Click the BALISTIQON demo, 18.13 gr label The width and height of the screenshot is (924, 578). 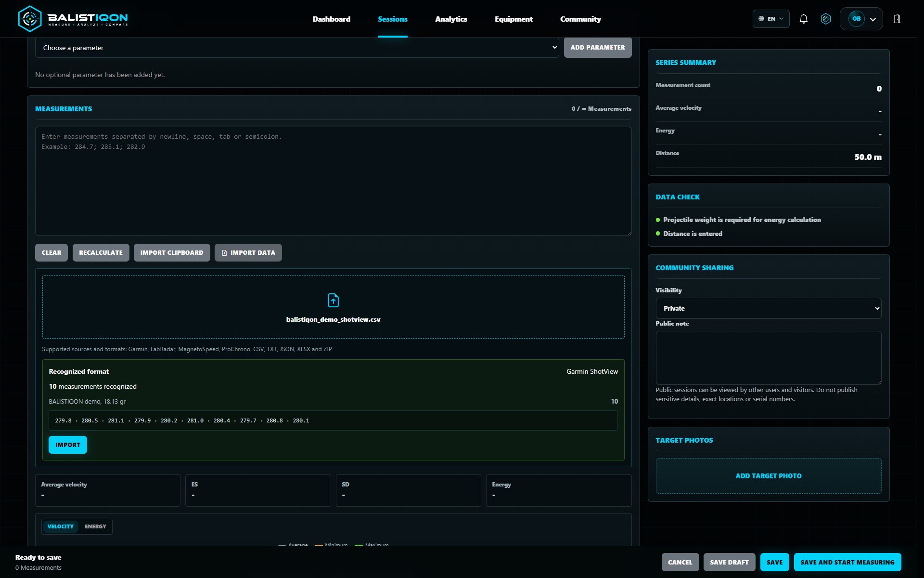tap(87, 401)
